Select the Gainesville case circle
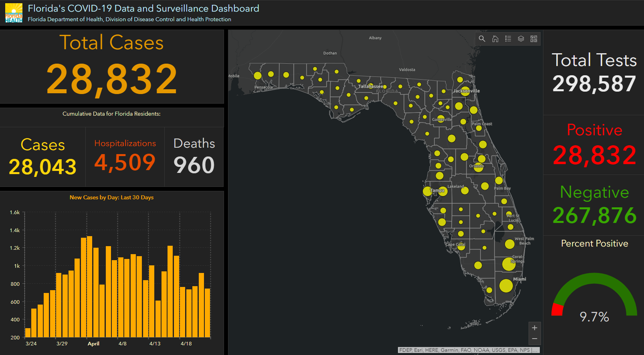This screenshot has width=644, height=355. pos(441,119)
